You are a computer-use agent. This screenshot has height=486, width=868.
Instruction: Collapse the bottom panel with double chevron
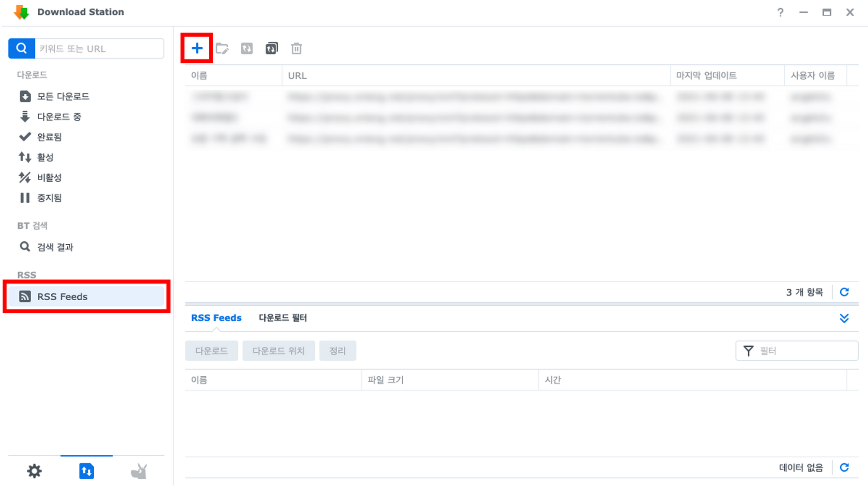click(844, 318)
